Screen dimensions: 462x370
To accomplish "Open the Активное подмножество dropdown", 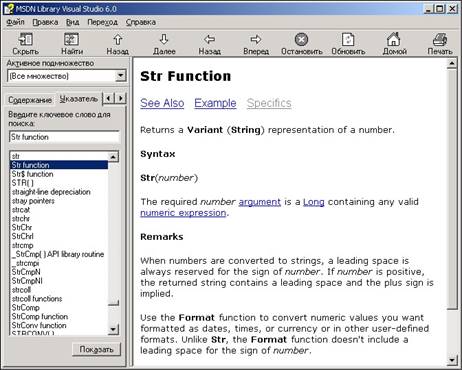I will coord(121,76).
